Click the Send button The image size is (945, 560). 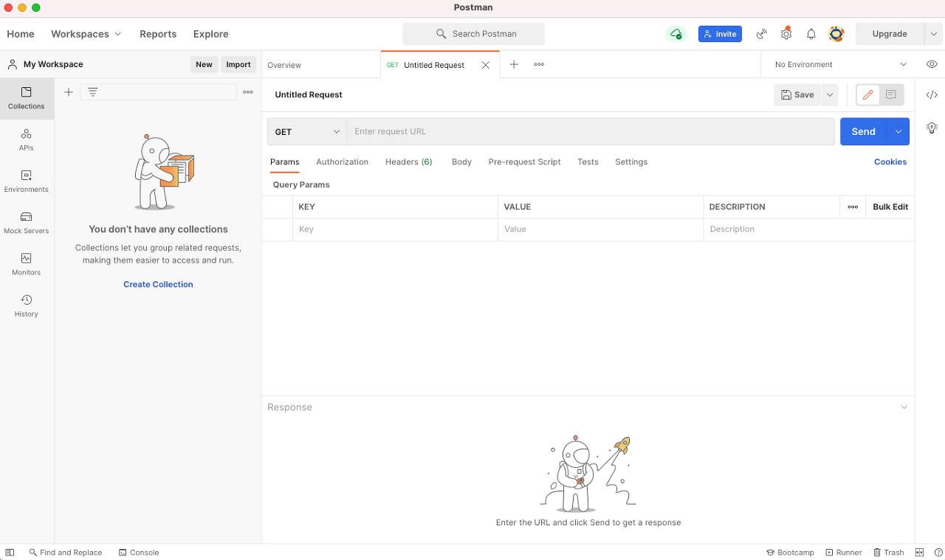[x=864, y=131]
